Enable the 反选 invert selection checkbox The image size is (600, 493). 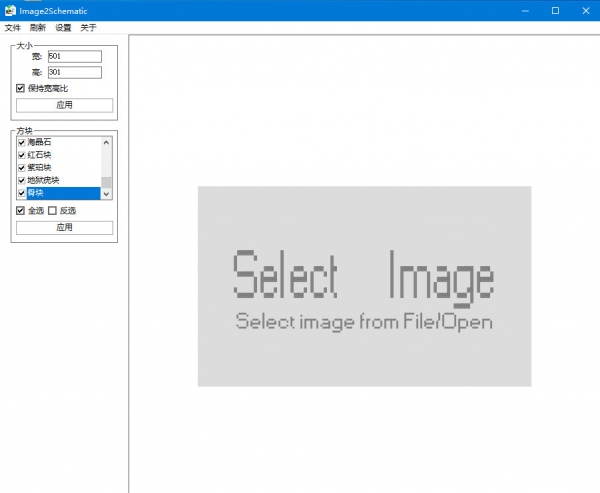(52, 211)
